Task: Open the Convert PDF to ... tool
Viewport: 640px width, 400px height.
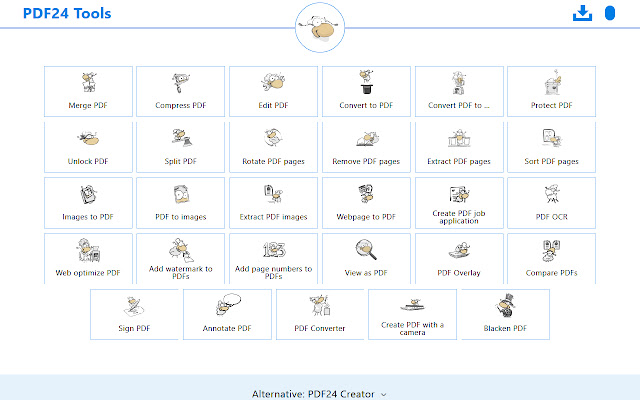Action: click(459, 91)
